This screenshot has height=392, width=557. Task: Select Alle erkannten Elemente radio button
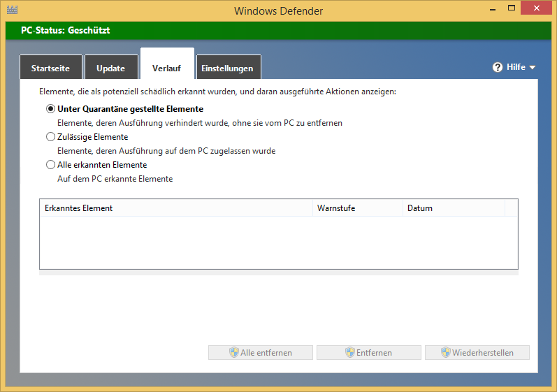coord(50,165)
